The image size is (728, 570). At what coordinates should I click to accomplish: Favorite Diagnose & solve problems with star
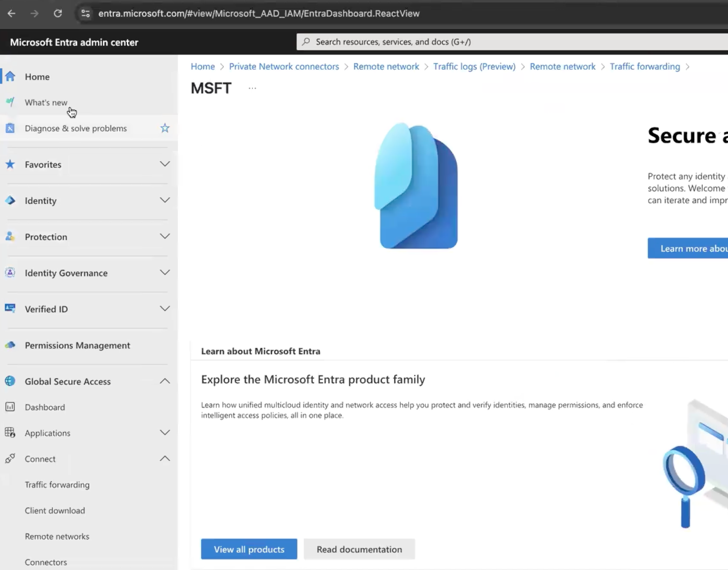[x=165, y=128]
